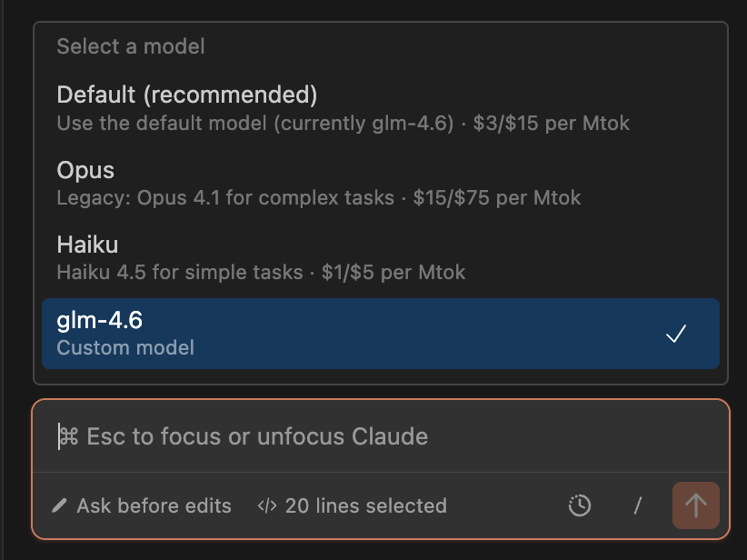Click the code brackets selection icon
The height and width of the screenshot is (560, 747).
tap(267, 506)
